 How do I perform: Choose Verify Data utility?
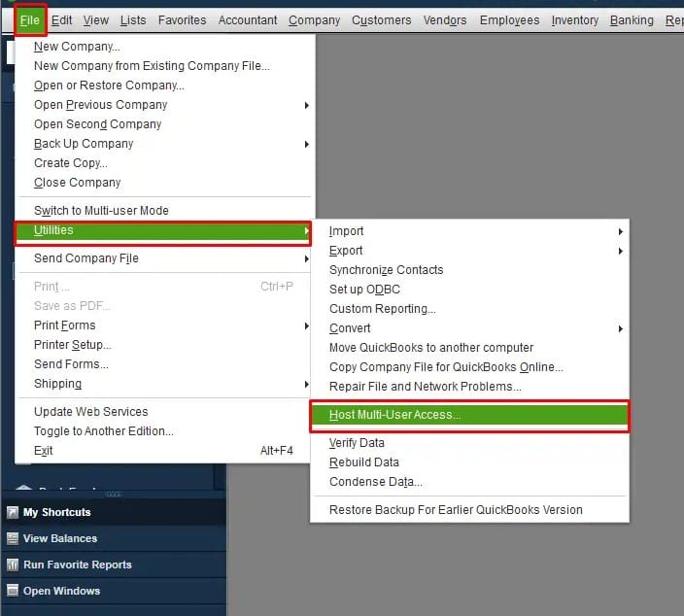click(x=470, y=443)
